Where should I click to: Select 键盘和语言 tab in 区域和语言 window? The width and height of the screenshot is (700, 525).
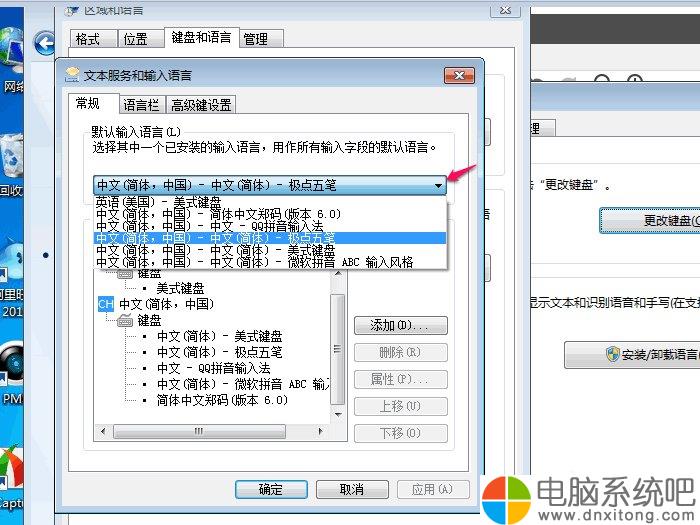201,37
